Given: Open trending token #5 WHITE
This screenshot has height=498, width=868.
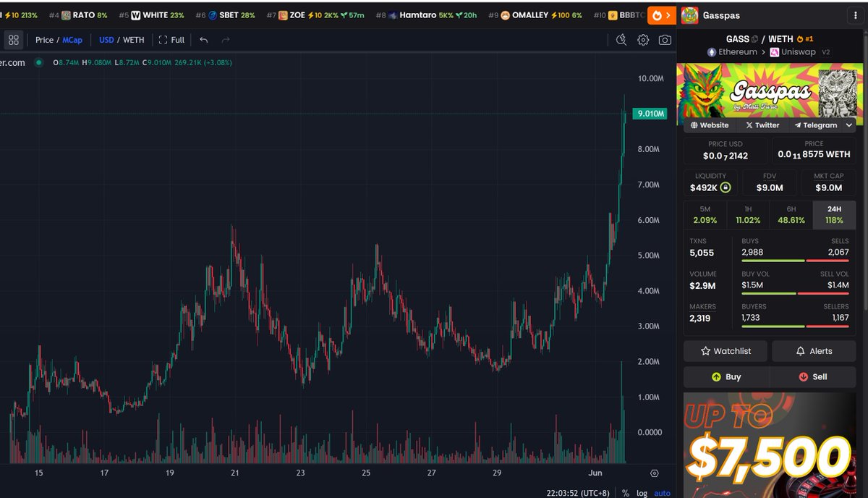Looking at the screenshot, I should tap(151, 14).
